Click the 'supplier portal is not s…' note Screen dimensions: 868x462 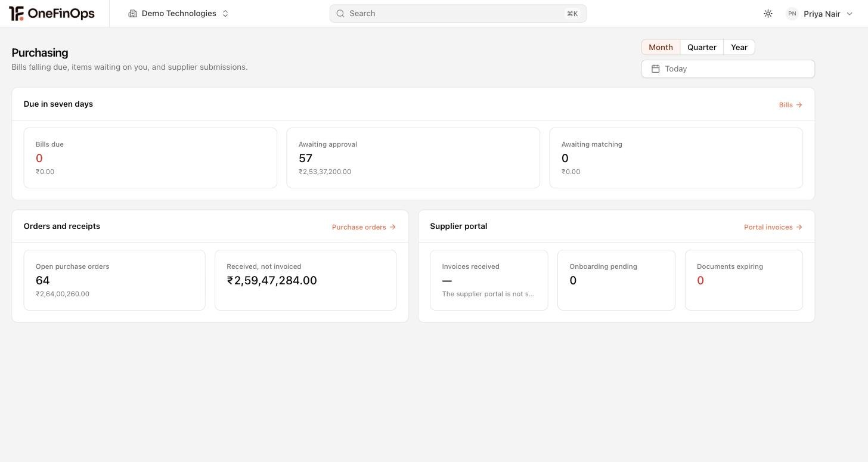[488, 294]
